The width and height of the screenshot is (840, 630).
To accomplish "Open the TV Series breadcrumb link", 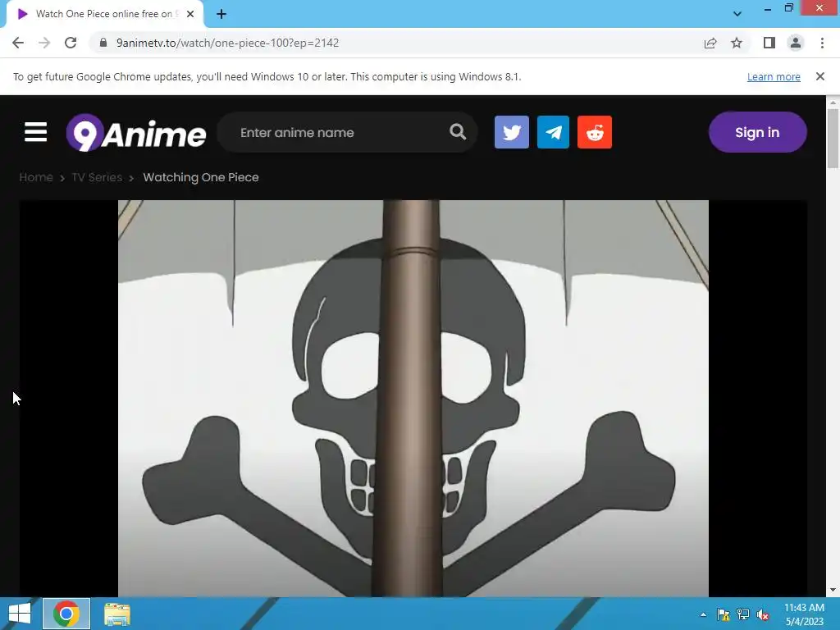I will [x=97, y=177].
